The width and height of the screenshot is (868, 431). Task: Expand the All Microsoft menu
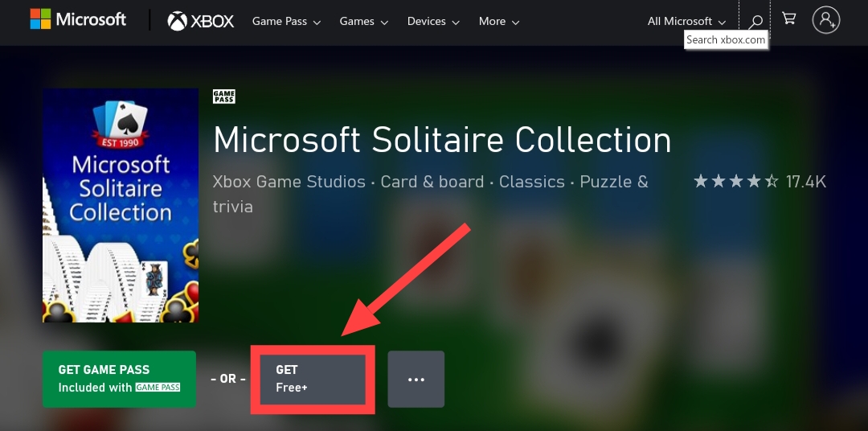pos(686,22)
